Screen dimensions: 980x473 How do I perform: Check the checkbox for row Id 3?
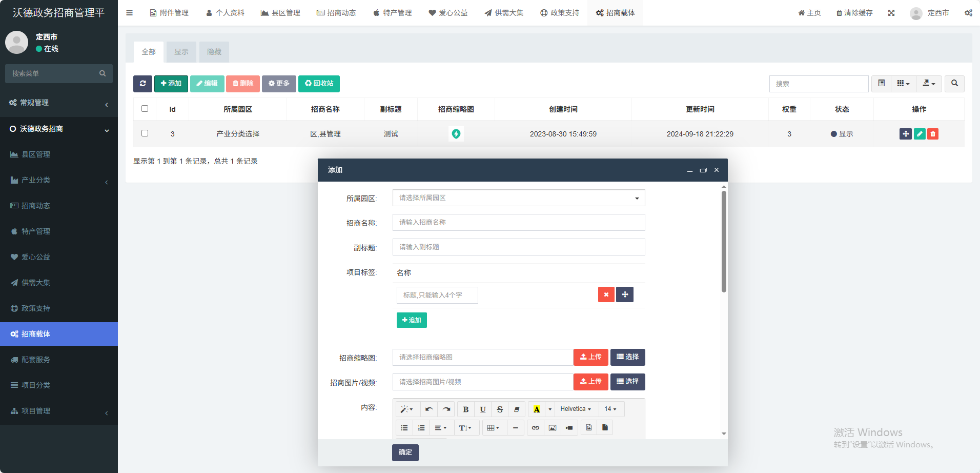pyautogui.click(x=145, y=133)
